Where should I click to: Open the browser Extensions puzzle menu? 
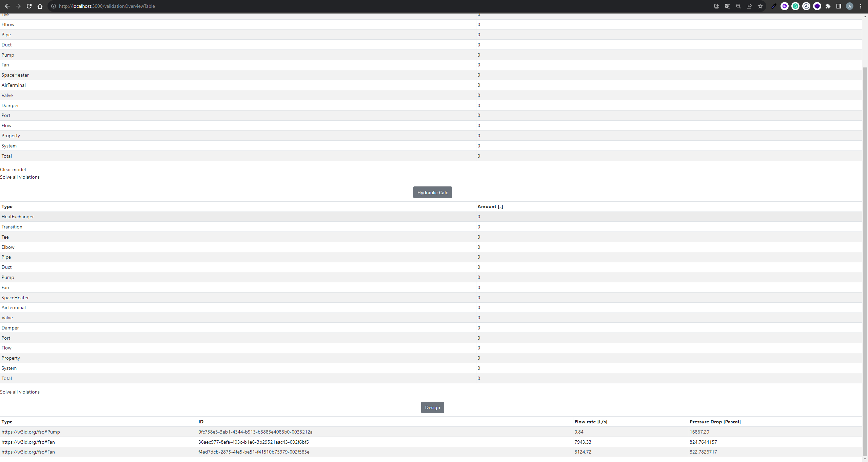(828, 6)
